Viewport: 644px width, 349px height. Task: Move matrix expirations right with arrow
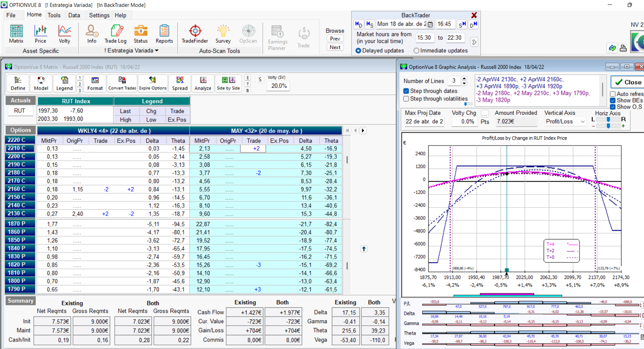(363, 130)
